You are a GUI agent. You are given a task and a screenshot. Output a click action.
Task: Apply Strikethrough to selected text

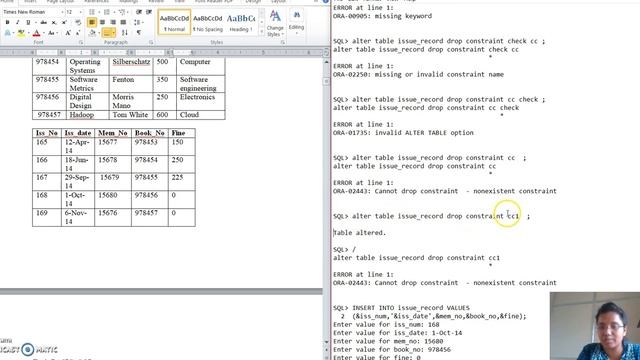[x=44, y=22]
